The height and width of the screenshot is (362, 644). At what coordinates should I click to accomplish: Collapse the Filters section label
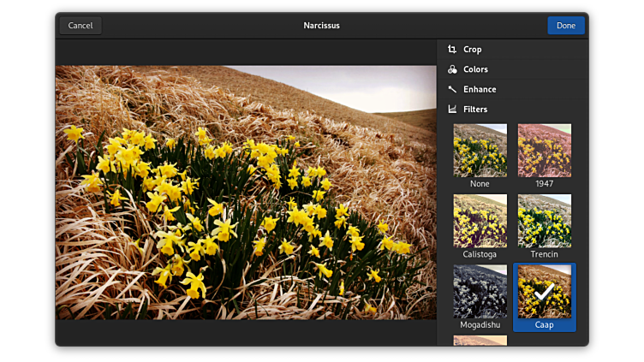pos(475,109)
